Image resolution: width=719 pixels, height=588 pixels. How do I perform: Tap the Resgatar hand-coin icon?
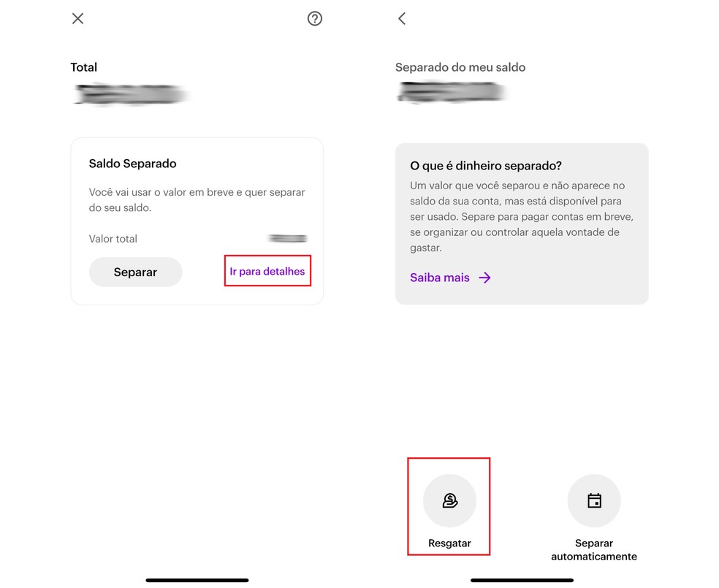coord(449,500)
